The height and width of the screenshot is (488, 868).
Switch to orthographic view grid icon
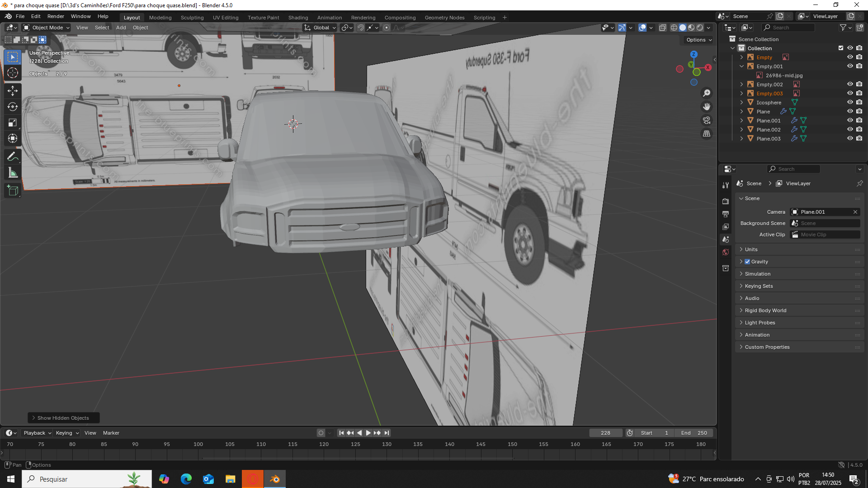click(x=707, y=134)
